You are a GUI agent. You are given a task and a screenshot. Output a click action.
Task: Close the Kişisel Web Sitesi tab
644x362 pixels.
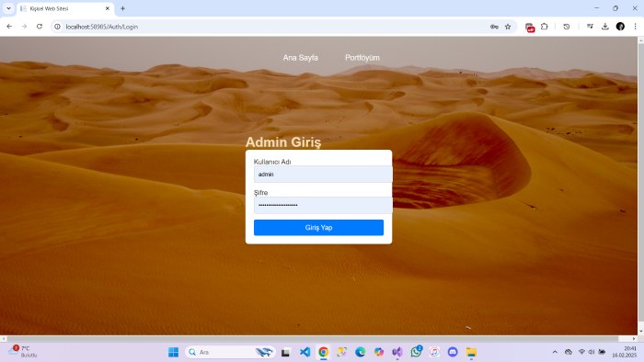(108, 8)
